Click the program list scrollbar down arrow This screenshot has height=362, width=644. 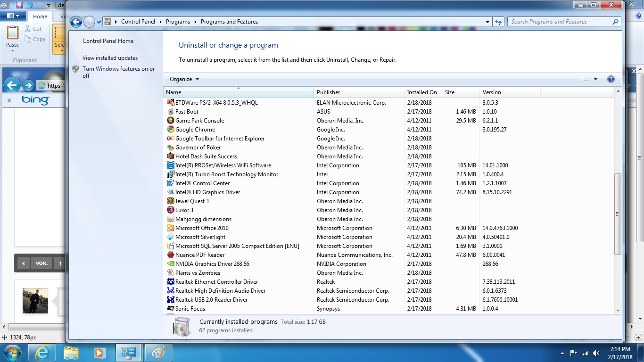pos(618,310)
